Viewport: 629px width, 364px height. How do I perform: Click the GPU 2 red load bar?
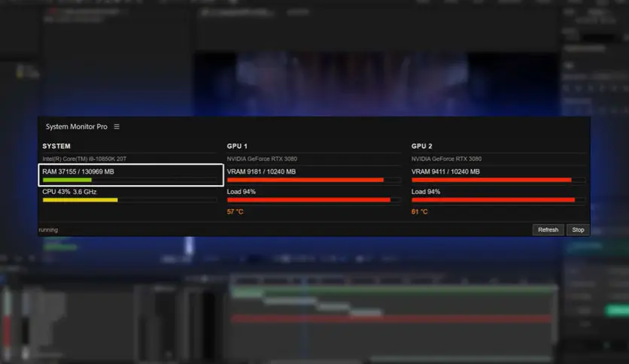pos(493,200)
